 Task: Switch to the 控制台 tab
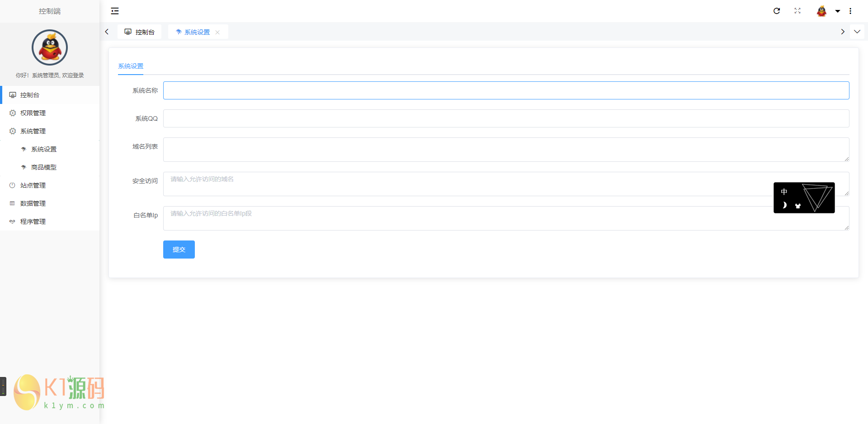(x=139, y=32)
